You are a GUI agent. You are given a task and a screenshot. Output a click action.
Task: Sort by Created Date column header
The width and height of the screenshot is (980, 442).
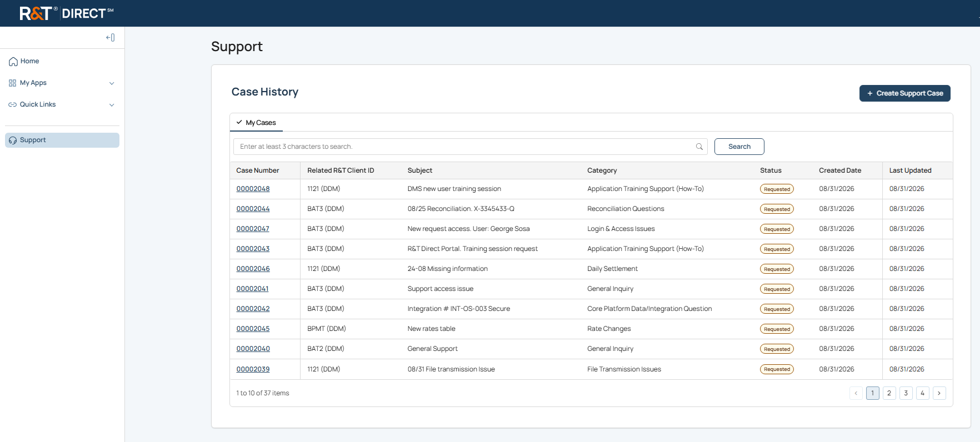(840, 170)
